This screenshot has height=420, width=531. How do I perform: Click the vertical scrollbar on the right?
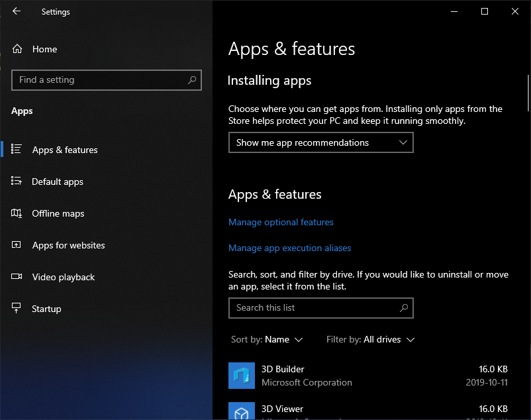click(528, 93)
